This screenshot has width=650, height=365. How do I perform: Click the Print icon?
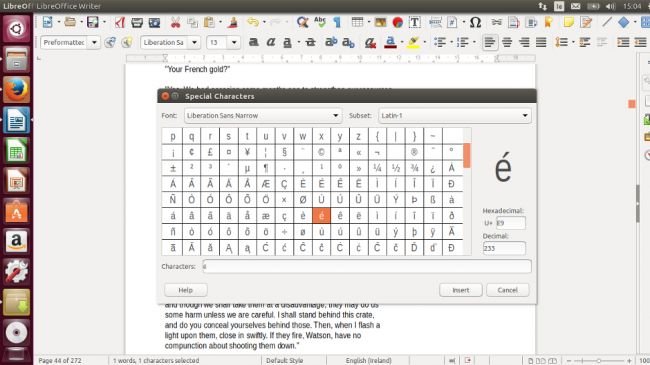point(137,22)
